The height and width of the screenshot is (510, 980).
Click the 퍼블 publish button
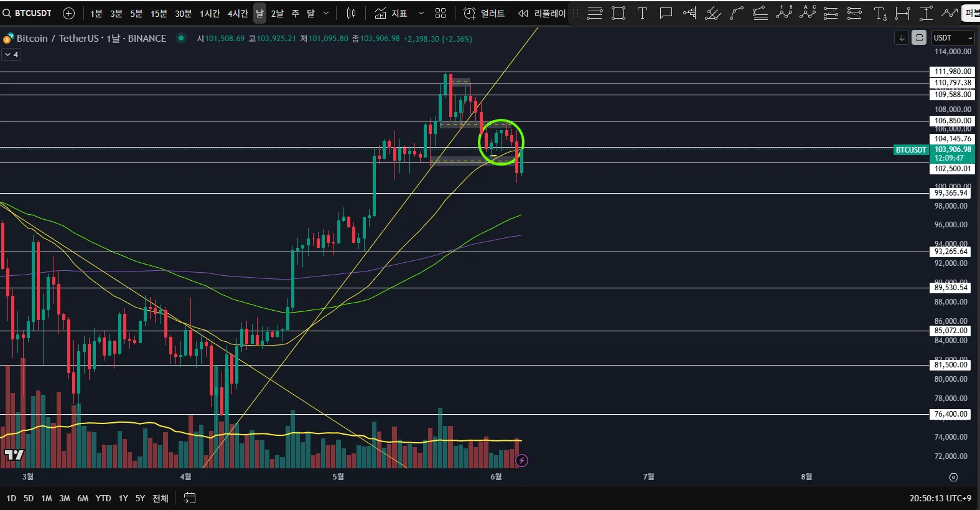point(972,13)
